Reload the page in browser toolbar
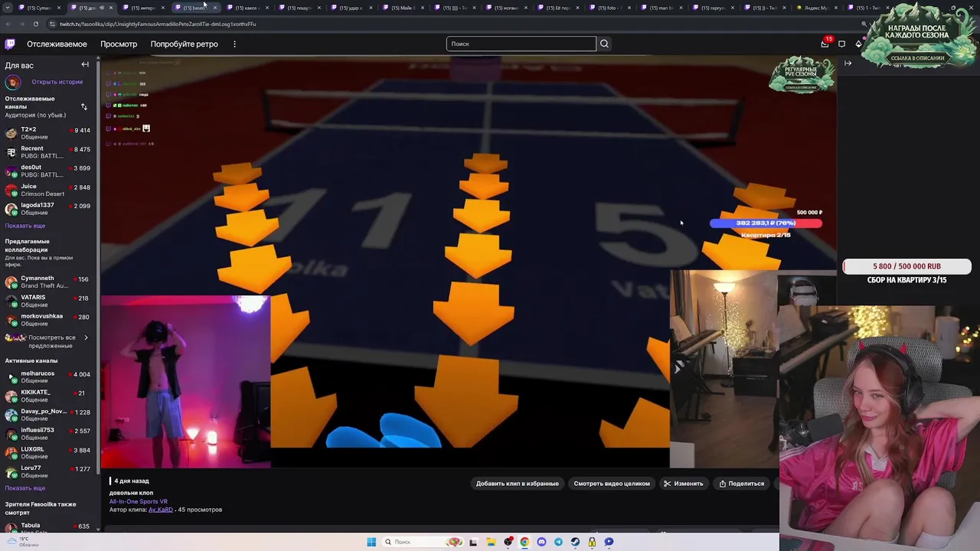This screenshot has height=551, width=980. click(x=35, y=24)
